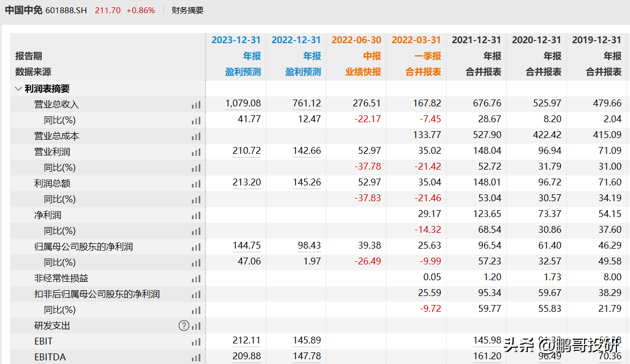630x364 pixels.
Task: Click the stock name 中国中免
Action: click(24, 10)
